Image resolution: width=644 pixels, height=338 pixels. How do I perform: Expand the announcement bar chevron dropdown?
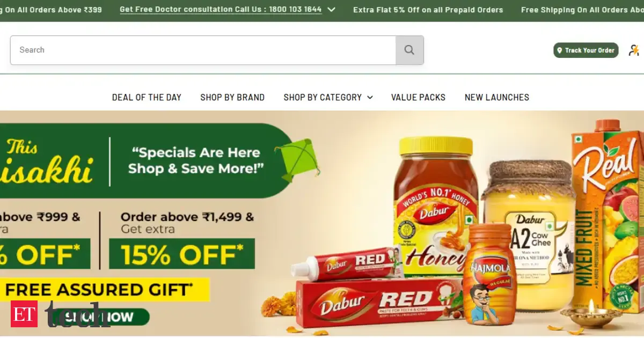coord(331,10)
